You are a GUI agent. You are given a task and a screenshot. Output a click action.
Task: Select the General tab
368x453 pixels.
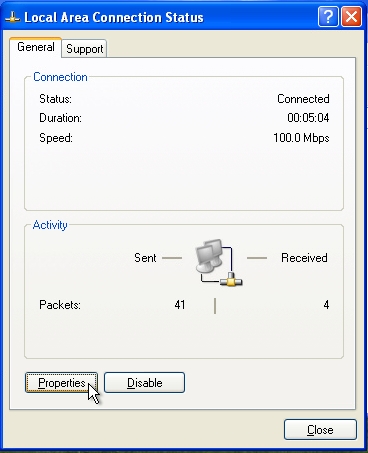(36, 47)
